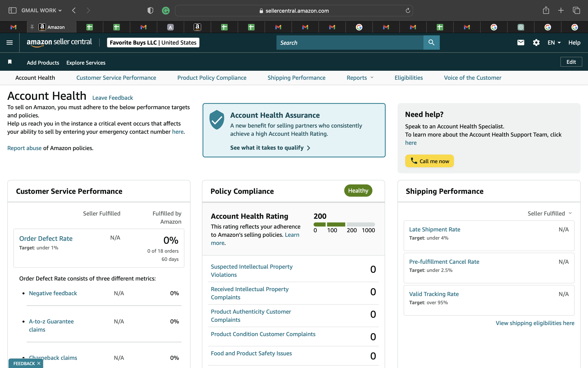This screenshot has width=588, height=368.
Task: Expand the Reports menu
Action: pyautogui.click(x=360, y=78)
